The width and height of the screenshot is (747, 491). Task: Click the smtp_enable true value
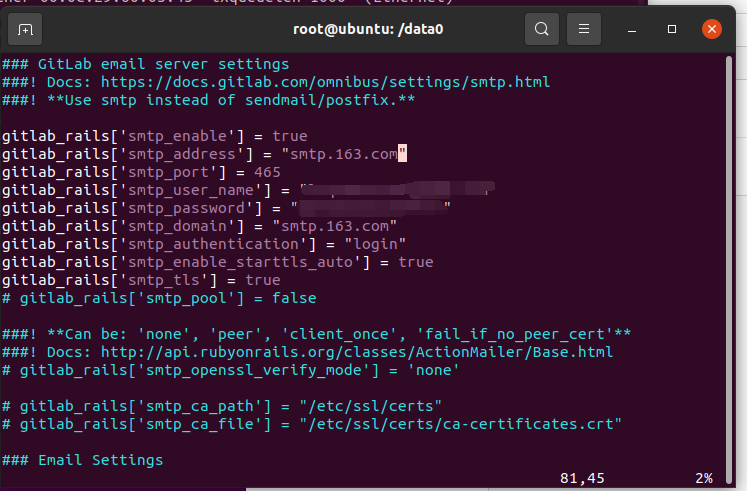290,136
